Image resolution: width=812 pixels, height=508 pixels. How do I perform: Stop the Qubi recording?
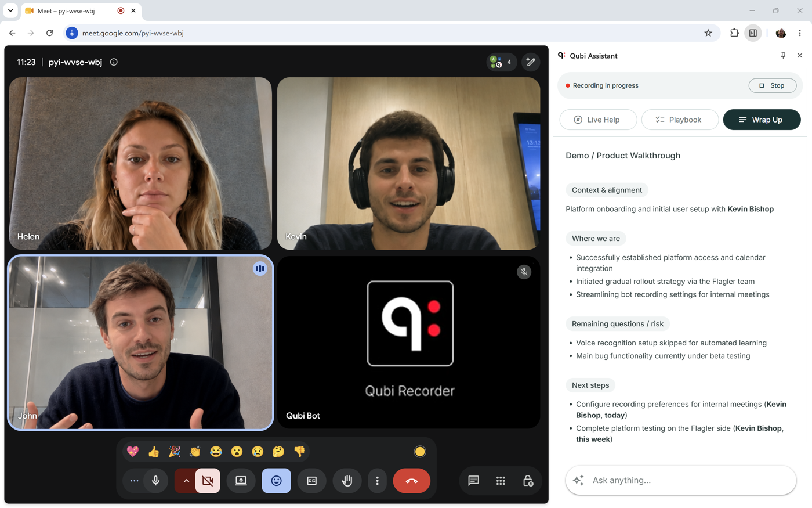[772, 85]
